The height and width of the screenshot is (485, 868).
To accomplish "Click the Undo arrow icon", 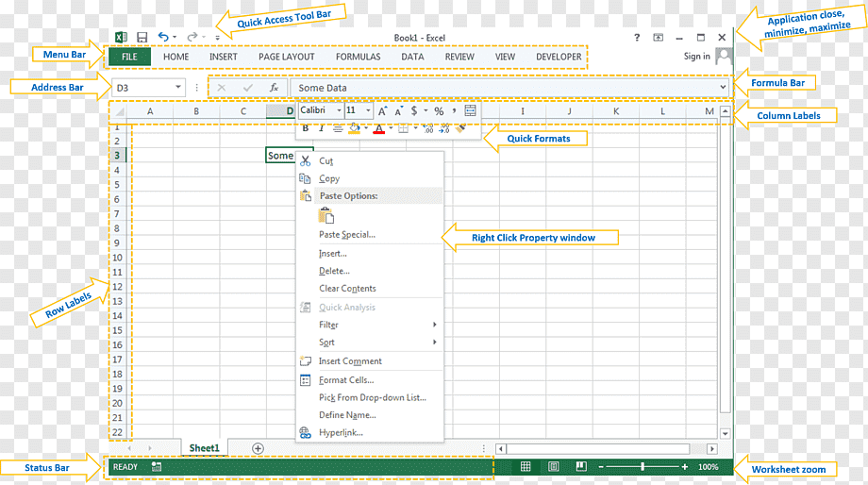I will 162,37.
